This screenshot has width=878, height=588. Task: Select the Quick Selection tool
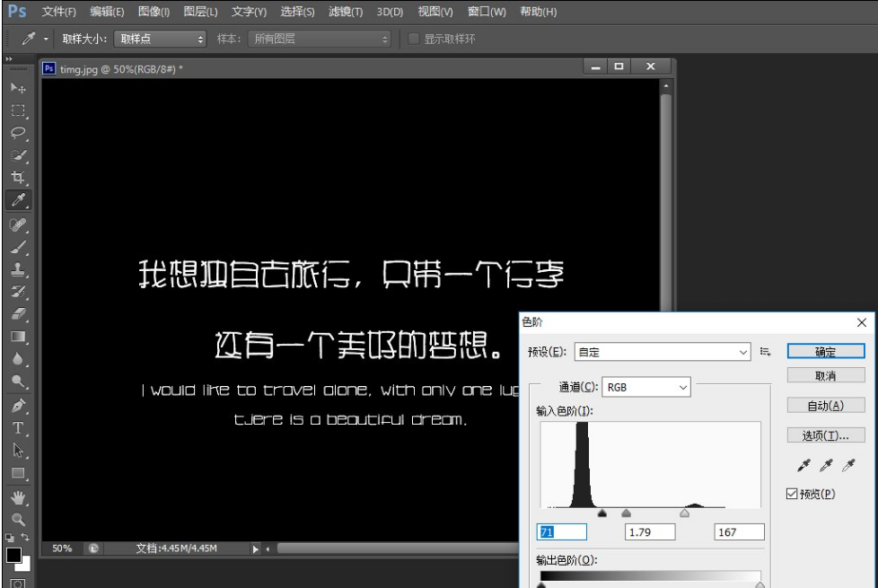(18, 155)
